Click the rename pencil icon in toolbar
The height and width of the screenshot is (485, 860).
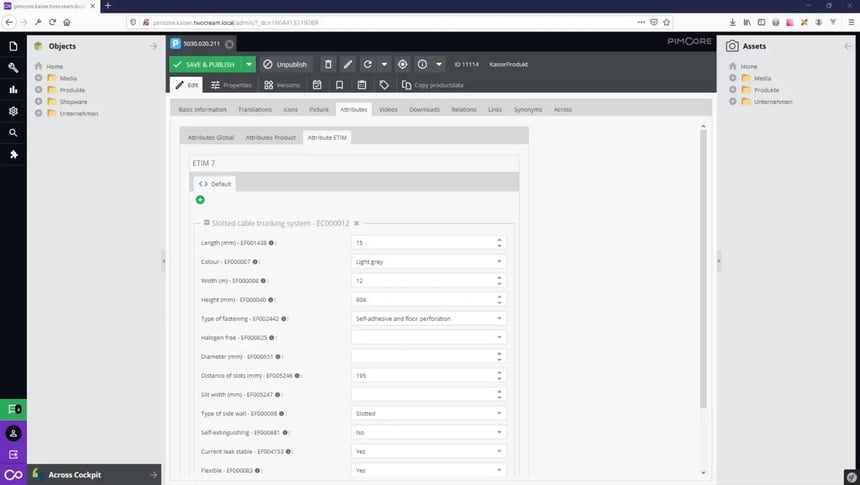click(348, 64)
